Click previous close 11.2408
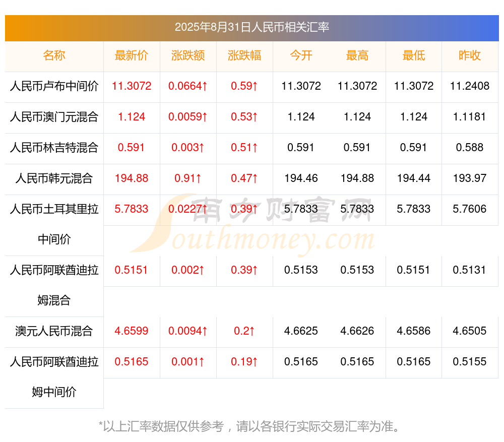This screenshot has height=442, width=504. point(470,86)
